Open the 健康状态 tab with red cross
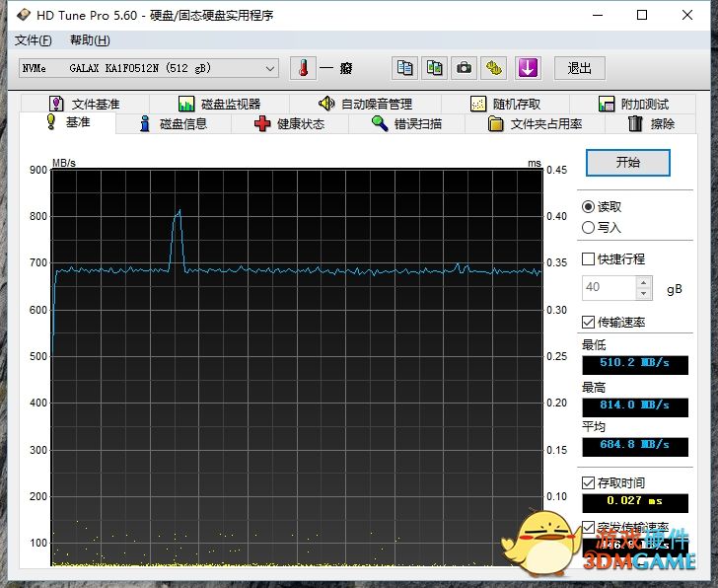The width and height of the screenshot is (718, 588). pyautogui.click(x=289, y=124)
